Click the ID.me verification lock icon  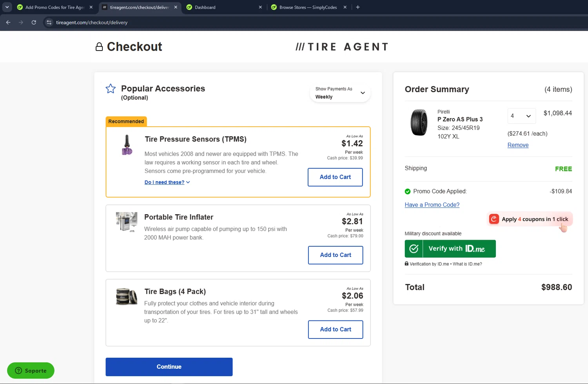[407, 264]
